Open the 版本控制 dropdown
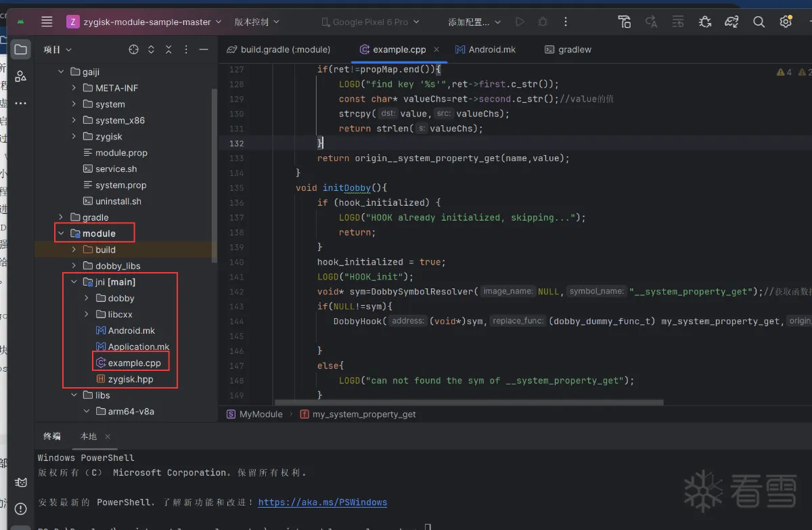This screenshot has height=530, width=812. click(256, 22)
